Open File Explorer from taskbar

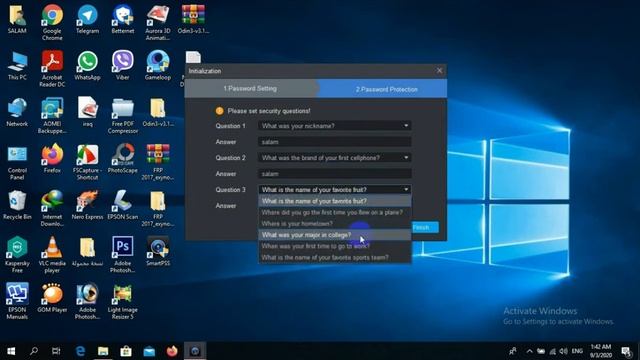coord(103,351)
